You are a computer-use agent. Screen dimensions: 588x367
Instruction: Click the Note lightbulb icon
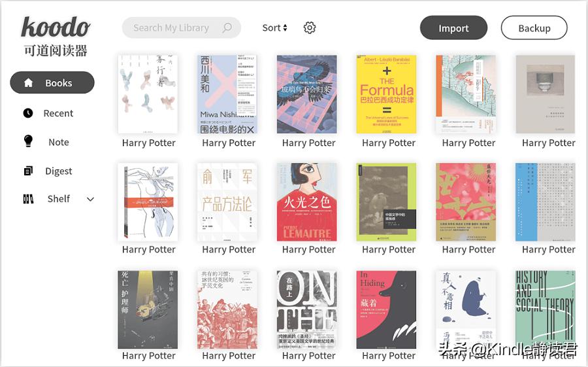pos(28,141)
